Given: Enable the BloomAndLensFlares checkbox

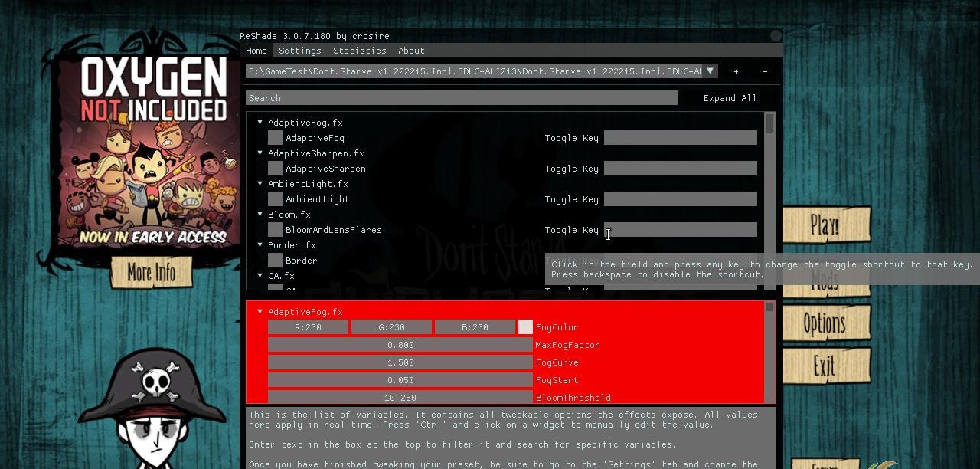Looking at the screenshot, I should (275, 230).
